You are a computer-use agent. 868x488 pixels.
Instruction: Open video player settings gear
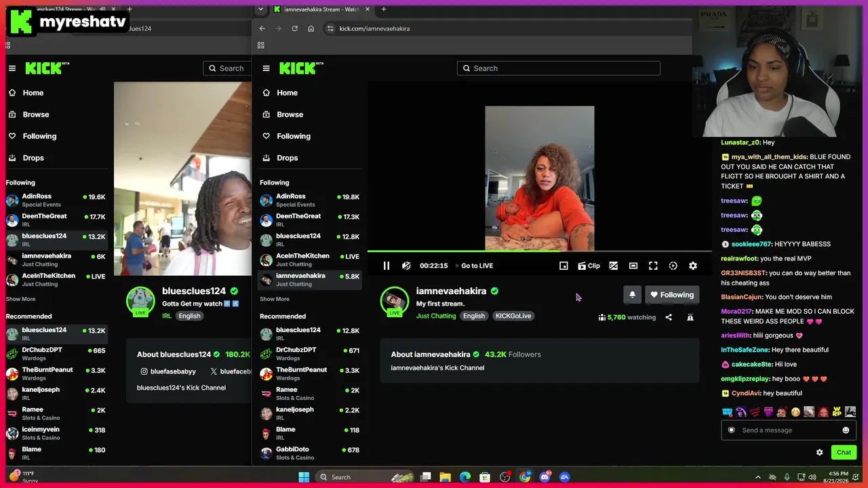coord(693,266)
